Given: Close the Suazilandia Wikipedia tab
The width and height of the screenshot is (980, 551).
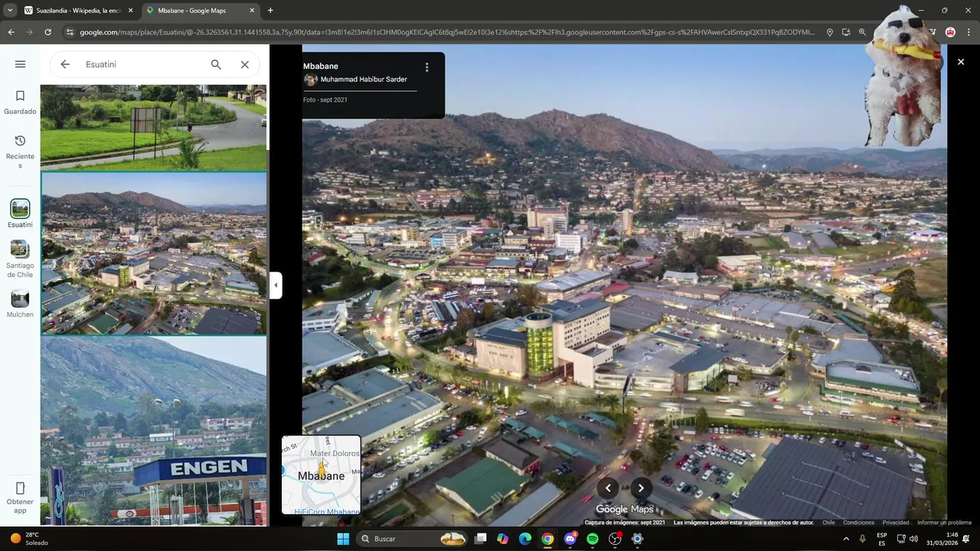Looking at the screenshot, I should pos(130,11).
